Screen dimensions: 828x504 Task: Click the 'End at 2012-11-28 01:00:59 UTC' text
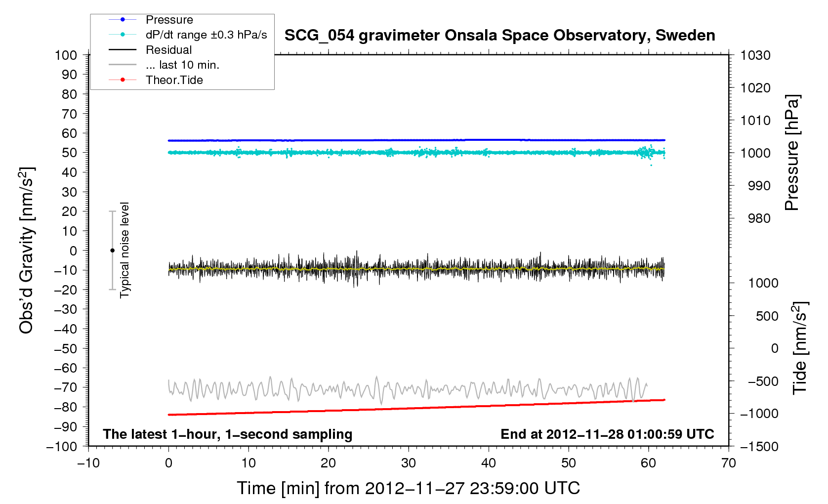coord(607,434)
